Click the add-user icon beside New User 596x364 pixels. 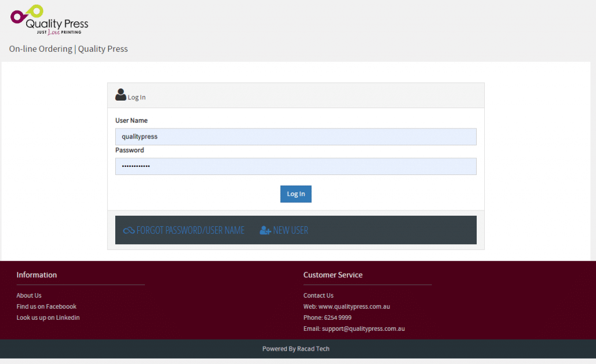coord(265,230)
